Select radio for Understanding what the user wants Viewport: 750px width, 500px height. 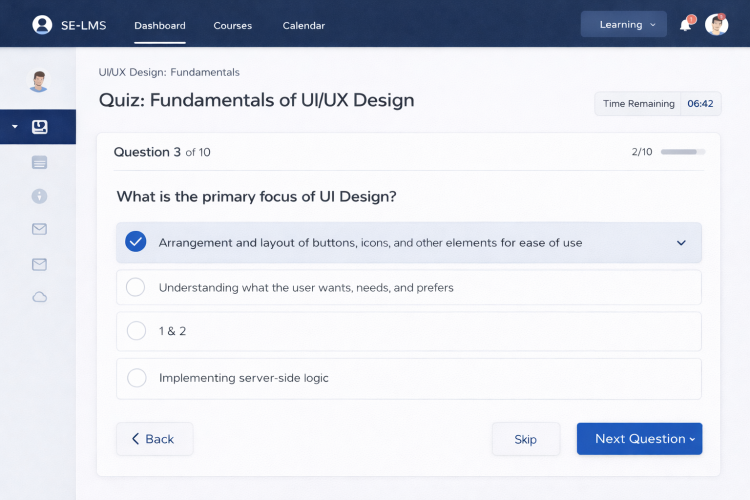click(135, 287)
